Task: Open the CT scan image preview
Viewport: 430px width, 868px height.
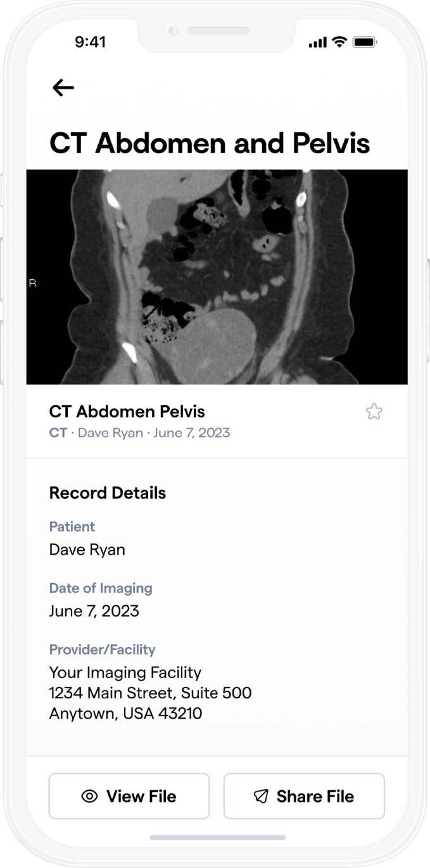Action: tap(217, 277)
